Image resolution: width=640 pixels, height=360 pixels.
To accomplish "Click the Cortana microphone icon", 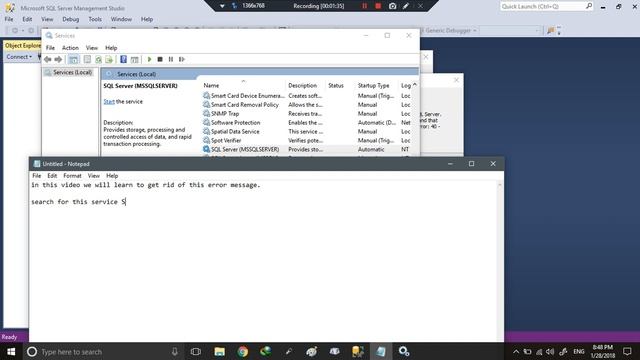I will (175, 351).
